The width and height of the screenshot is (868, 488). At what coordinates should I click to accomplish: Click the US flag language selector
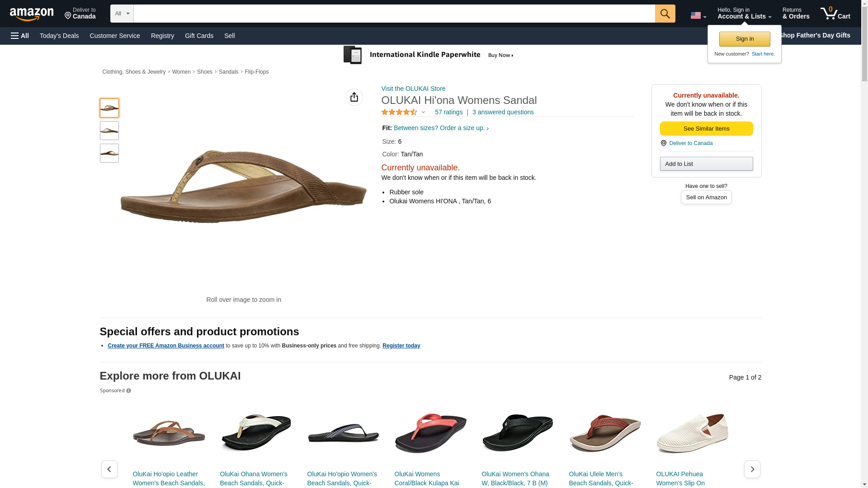pos(698,15)
